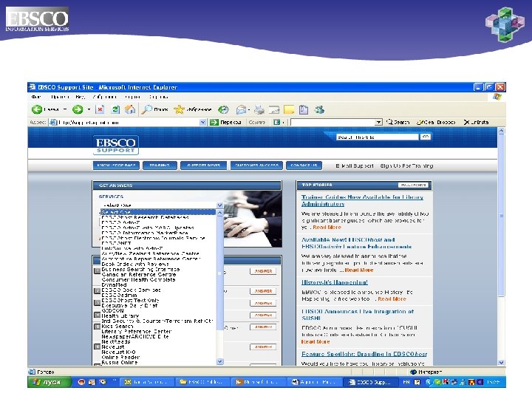Click the EBSCO Support logo
The width and height of the screenshot is (532, 399).
click(x=116, y=146)
